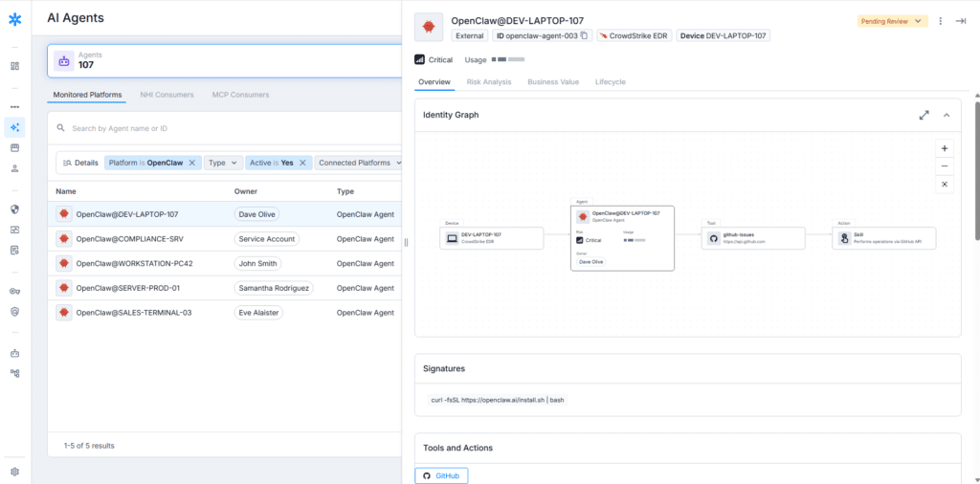Viewport: 980px width, 484px height.
Task: Switch to MCP Consumers tab
Action: pos(240,95)
